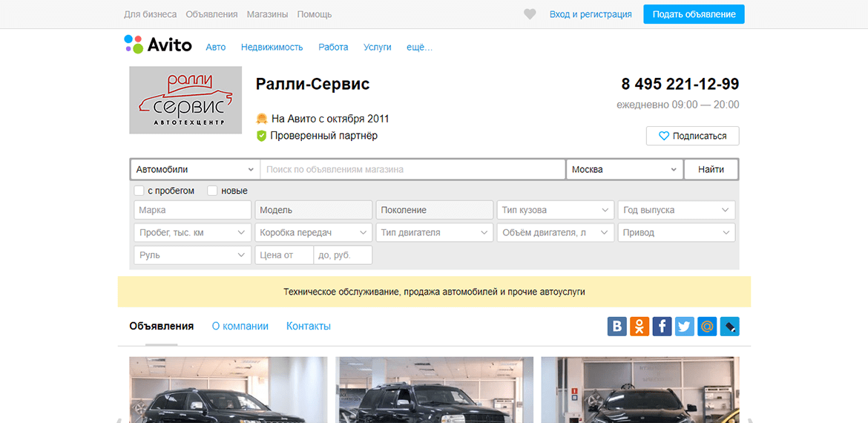The width and height of the screenshot is (868, 423).
Task: Open the Услуги section
Action: pyautogui.click(x=378, y=47)
